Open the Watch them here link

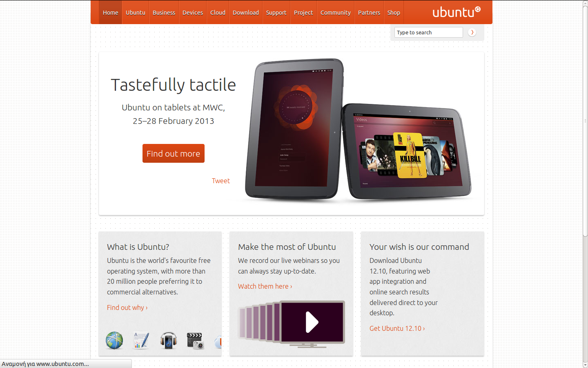265,286
